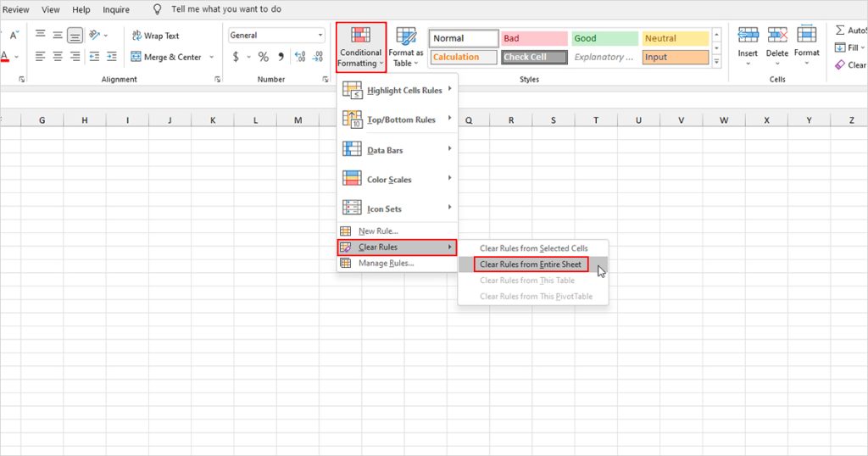Image resolution: width=868 pixels, height=456 pixels.
Task: Apply the Good cell style
Action: tap(604, 38)
